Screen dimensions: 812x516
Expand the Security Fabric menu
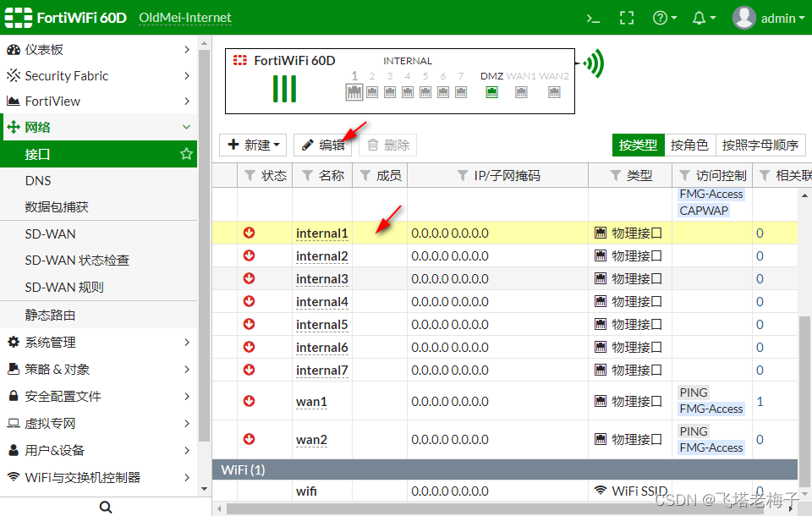pyautogui.click(x=98, y=75)
